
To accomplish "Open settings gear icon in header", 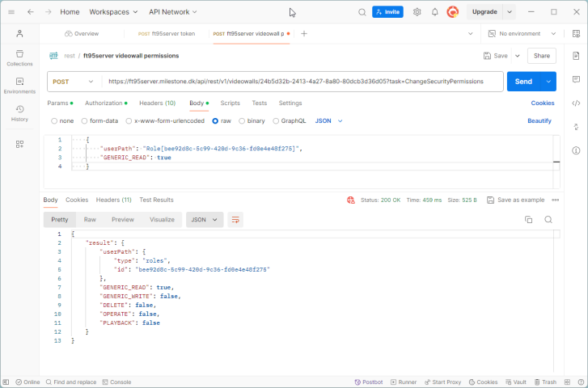I will click(x=417, y=12).
